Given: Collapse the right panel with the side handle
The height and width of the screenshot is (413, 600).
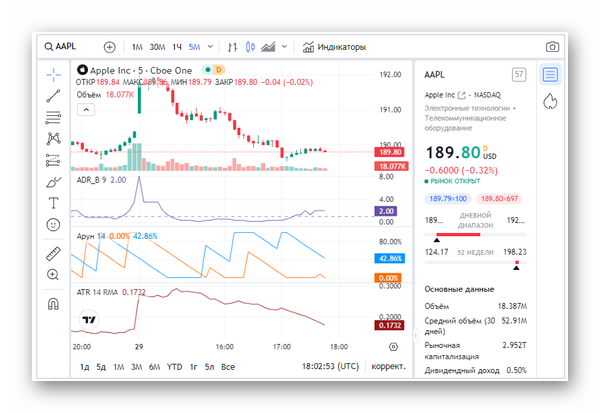Looking at the screenshot, I should point(416,336).
